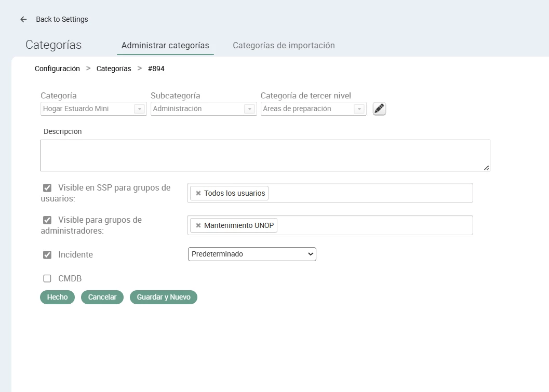Remove the 'Mantenimiento UNOP' tag
This screenshot has width=549, height=392.
198,225
